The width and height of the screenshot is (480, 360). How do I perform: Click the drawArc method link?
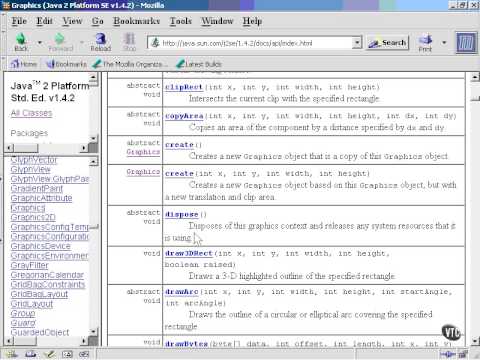click(182, 292)
